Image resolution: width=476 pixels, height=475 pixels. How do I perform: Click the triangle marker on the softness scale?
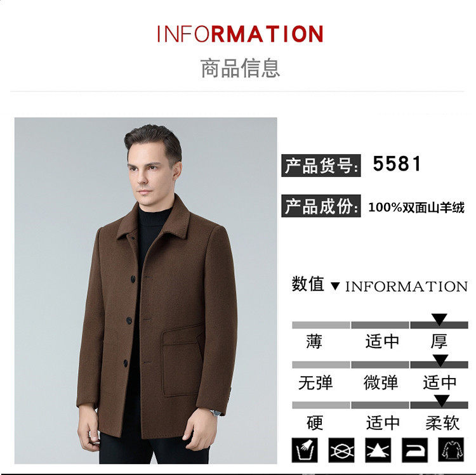442,401
